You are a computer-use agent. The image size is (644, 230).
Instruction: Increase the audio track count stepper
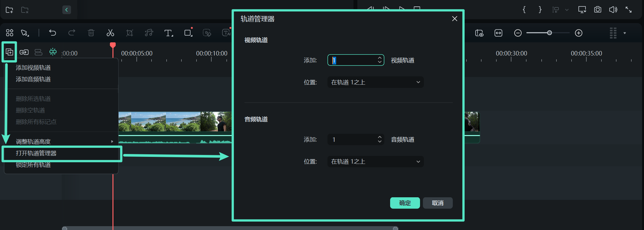coord(380,137)
